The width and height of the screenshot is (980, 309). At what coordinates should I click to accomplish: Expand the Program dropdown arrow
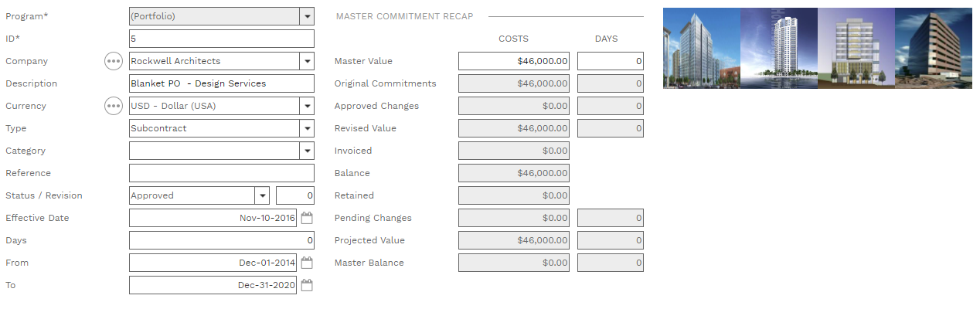308,16
